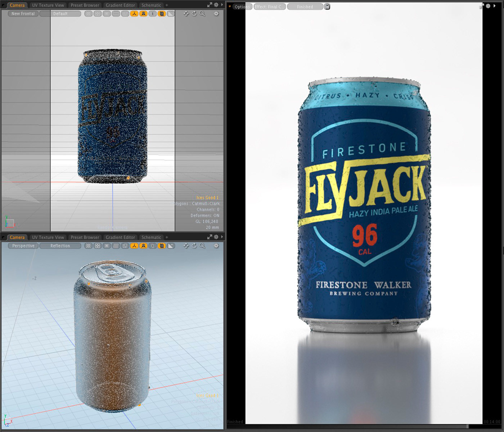This screenshot has width=504, height=432.
Task: Toggle the first orange axis icon in Perspective viewport
Action: (134, 246)
